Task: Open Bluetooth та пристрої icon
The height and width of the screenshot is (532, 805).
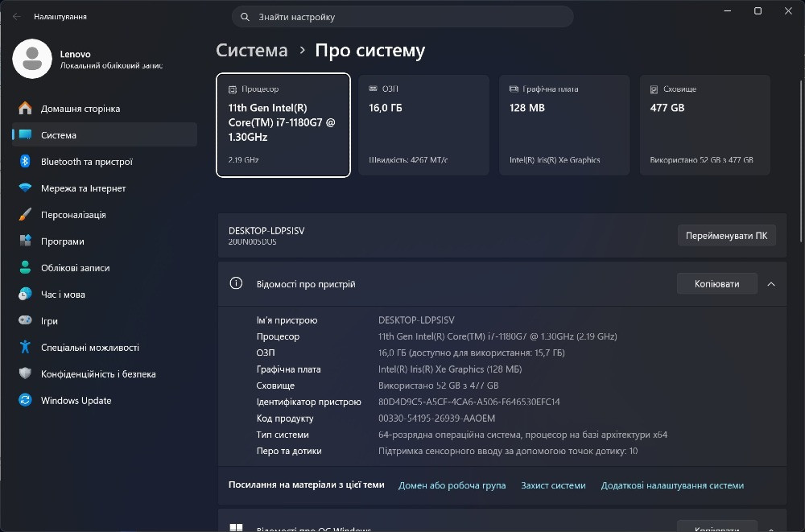Action: 25,161
